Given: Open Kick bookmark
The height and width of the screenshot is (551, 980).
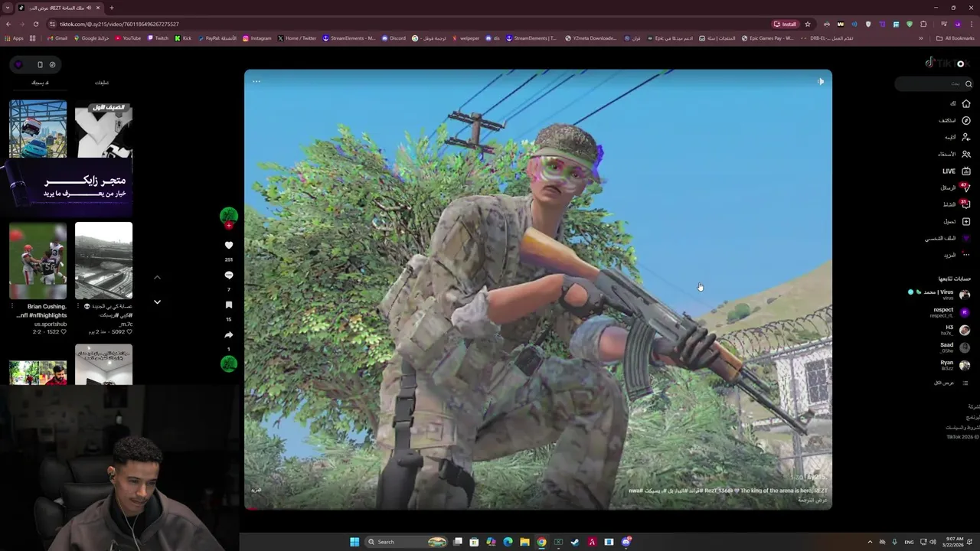Looking at the screenshot, I should tap(183, 38).
